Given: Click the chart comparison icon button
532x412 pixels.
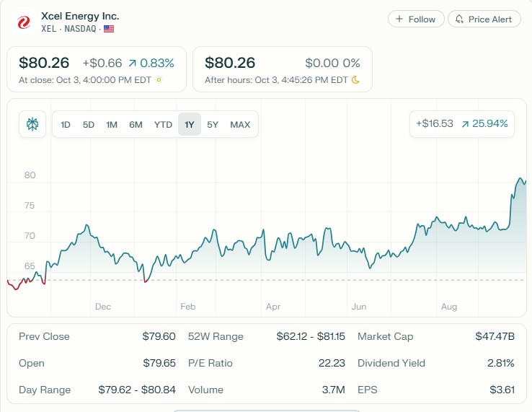Looking at the screenshot, I should coord(32,124).
